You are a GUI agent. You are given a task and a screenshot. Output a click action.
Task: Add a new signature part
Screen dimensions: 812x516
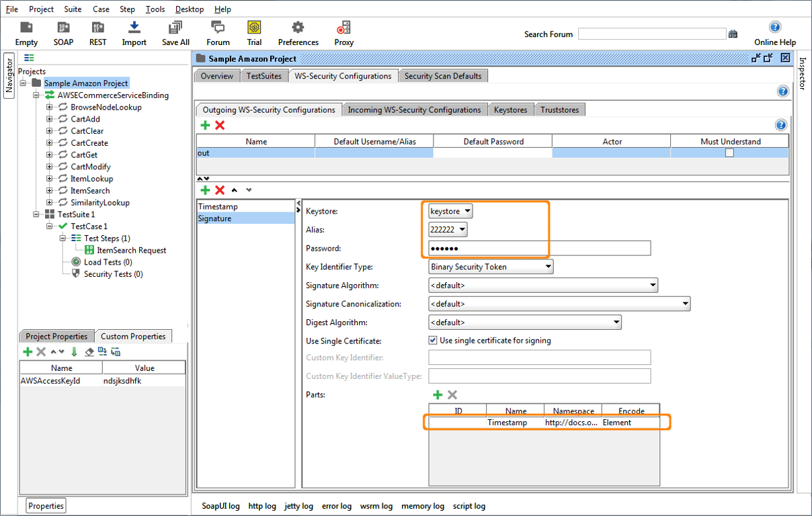tap(438, 395)
